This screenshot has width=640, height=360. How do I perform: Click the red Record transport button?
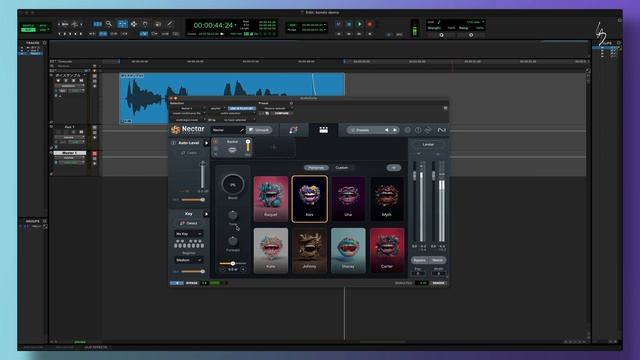(370, 24)
